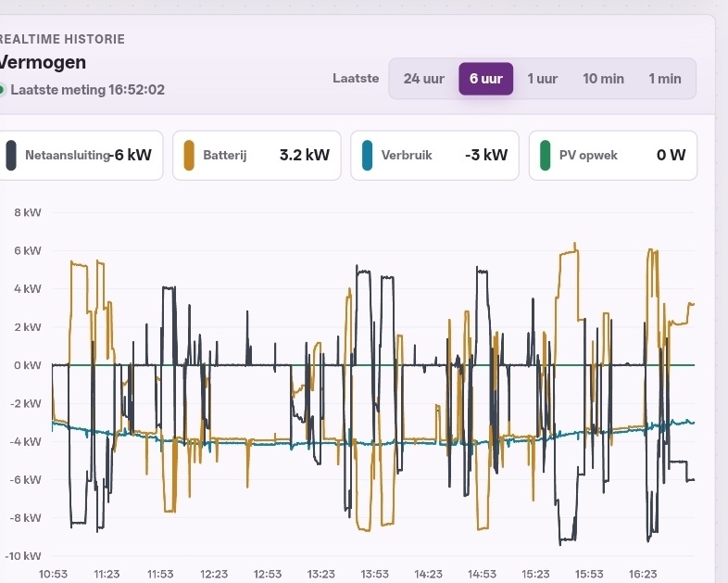This screenshot has width=728, height=583.
Task: Click the orange Batterij color indicator
Action: pos(189,155)
